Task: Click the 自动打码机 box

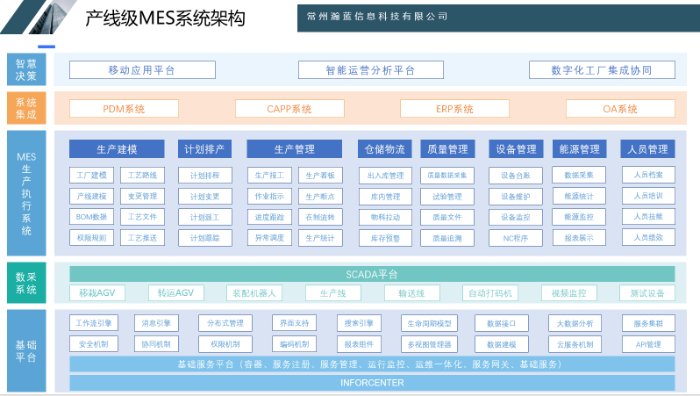Action: point(490,293)
